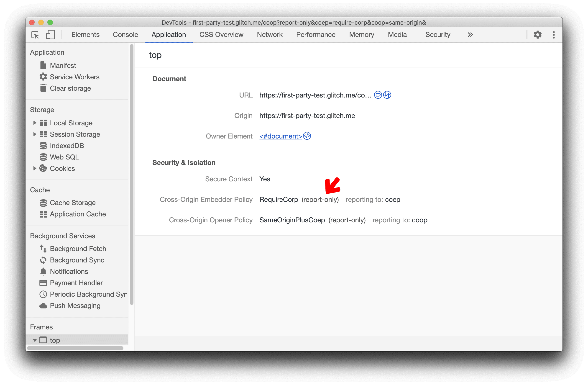This screenshot has height=385, width=588.
Task: Click the Settings gear icon
Action: pos(538,34)
